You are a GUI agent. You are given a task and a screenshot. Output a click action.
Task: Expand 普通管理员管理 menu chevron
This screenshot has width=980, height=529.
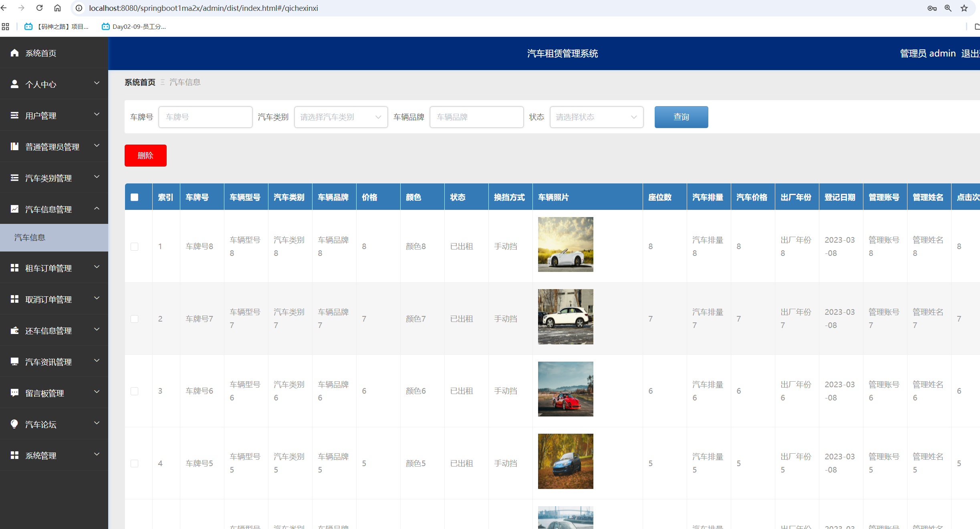pos(97,146)
